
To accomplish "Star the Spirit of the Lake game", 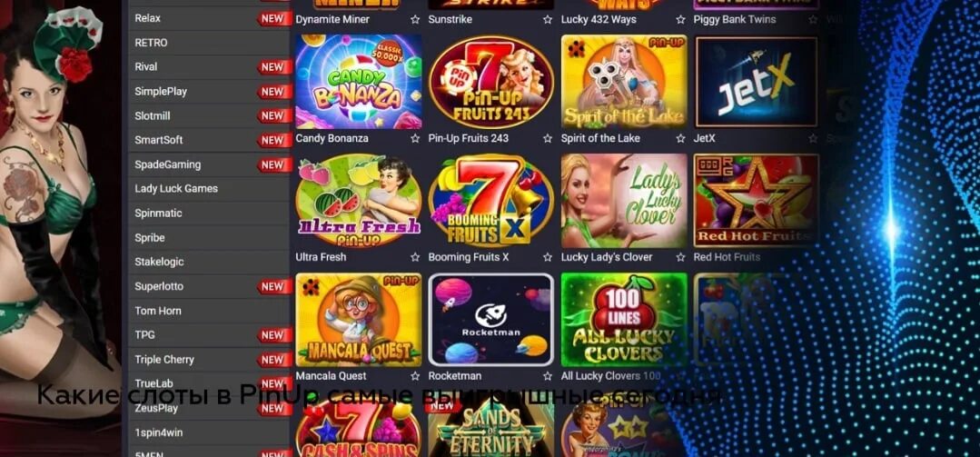I will point(680,138).
